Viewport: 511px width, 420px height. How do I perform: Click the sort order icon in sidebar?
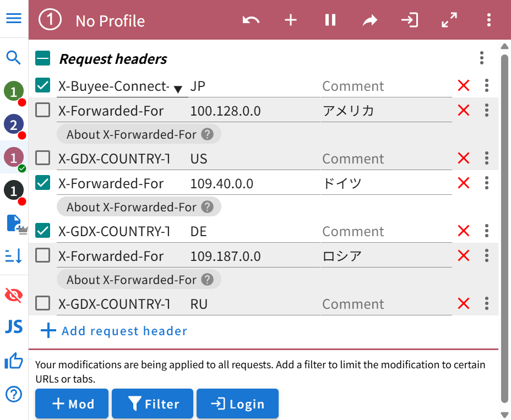[14, 255]
